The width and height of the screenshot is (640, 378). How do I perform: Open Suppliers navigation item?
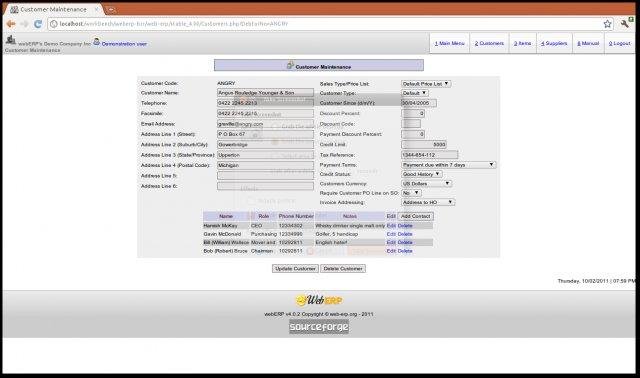click(x=554, y=43)
